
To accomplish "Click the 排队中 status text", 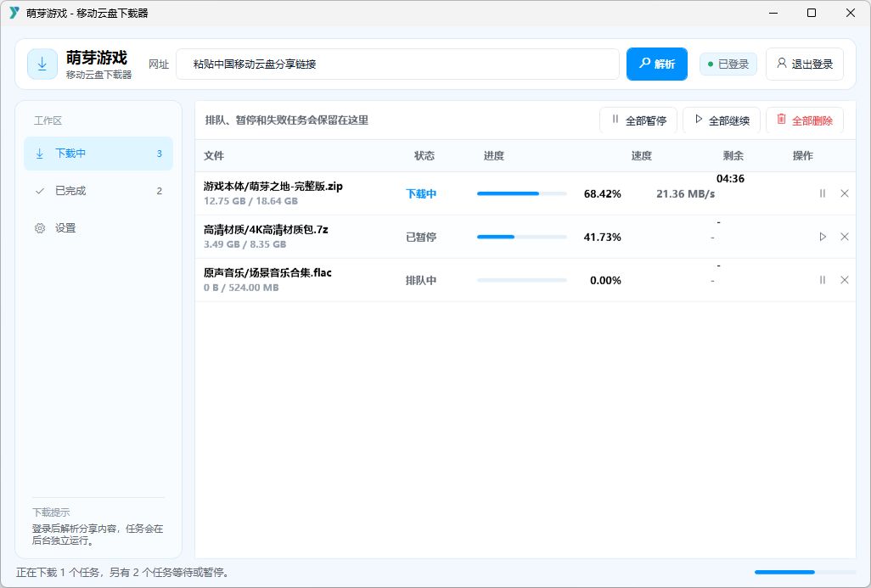I will point(421,280).
